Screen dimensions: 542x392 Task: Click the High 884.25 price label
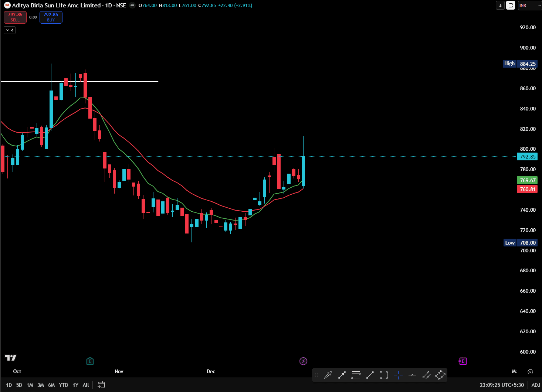[520, 64]
